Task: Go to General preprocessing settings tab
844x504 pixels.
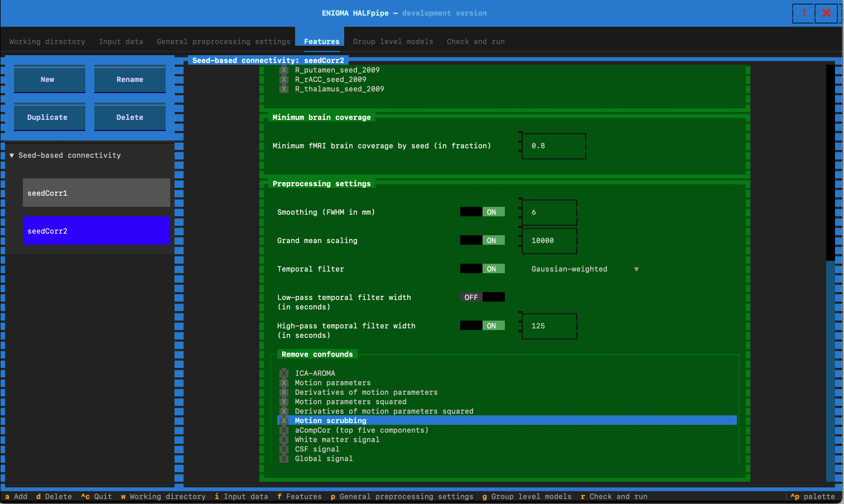Action: 223,42
